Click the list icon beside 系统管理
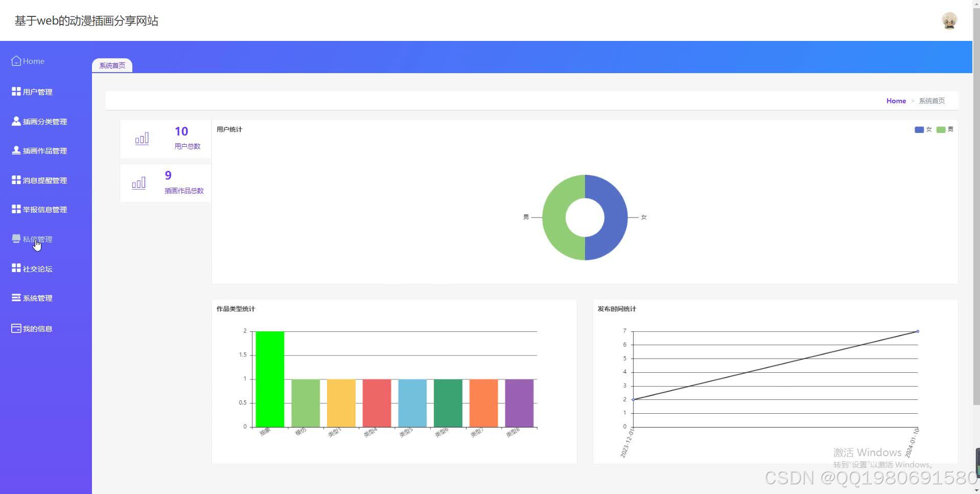The height and width of the screenshot is (494, 980). [x=16, y=298]
